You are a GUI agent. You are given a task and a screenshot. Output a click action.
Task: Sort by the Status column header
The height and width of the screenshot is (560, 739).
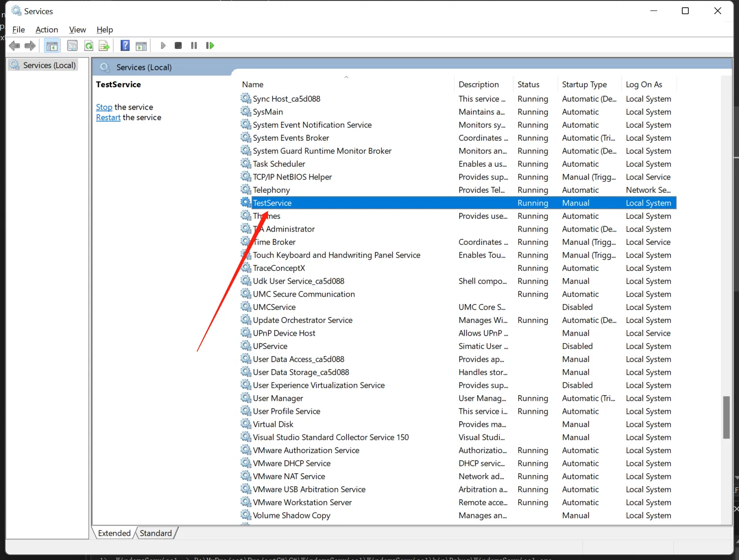click(536, 85)
